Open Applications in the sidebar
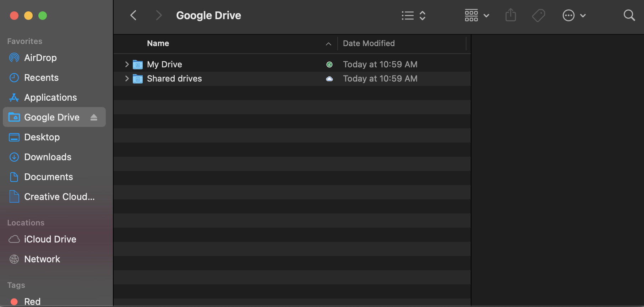 click(x=54, y=97)
